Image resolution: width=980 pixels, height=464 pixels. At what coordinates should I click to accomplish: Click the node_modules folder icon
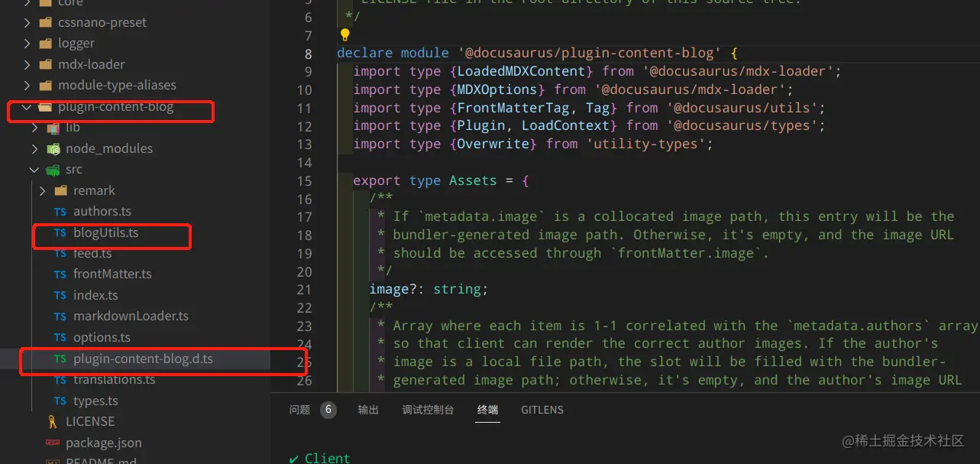(x=53, y=148)
